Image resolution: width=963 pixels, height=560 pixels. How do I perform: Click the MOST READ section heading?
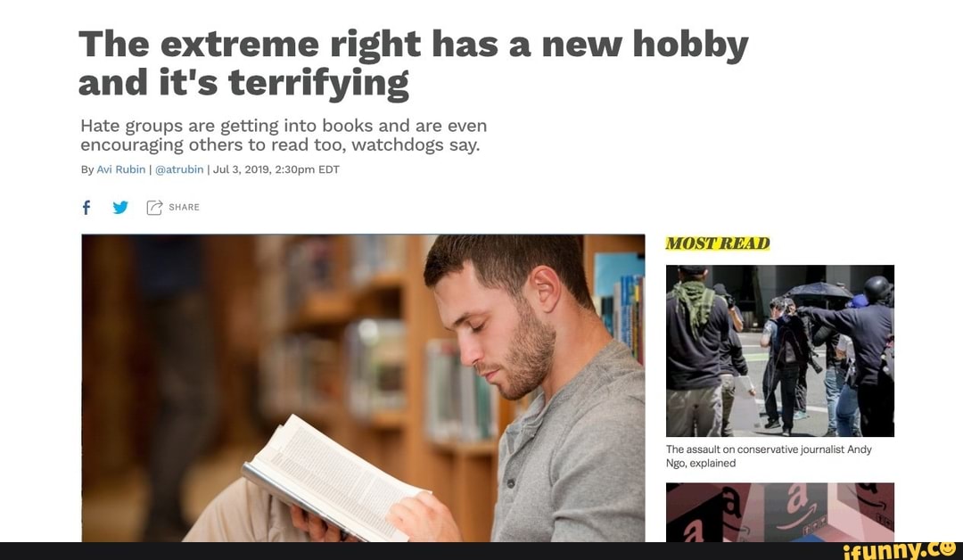pos(717,243)
